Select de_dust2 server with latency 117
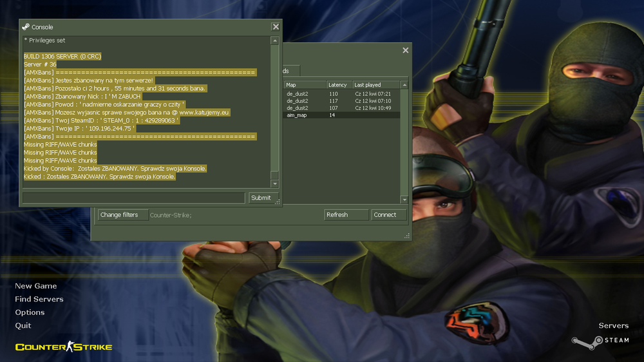This screenshot has height=362, width=644. click(x=342, y=101)
